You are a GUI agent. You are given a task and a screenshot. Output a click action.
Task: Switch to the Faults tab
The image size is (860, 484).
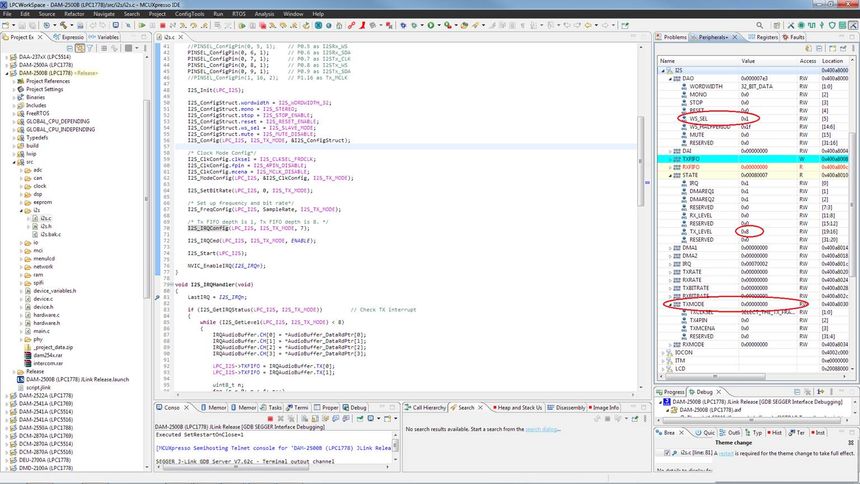point(794,37)
